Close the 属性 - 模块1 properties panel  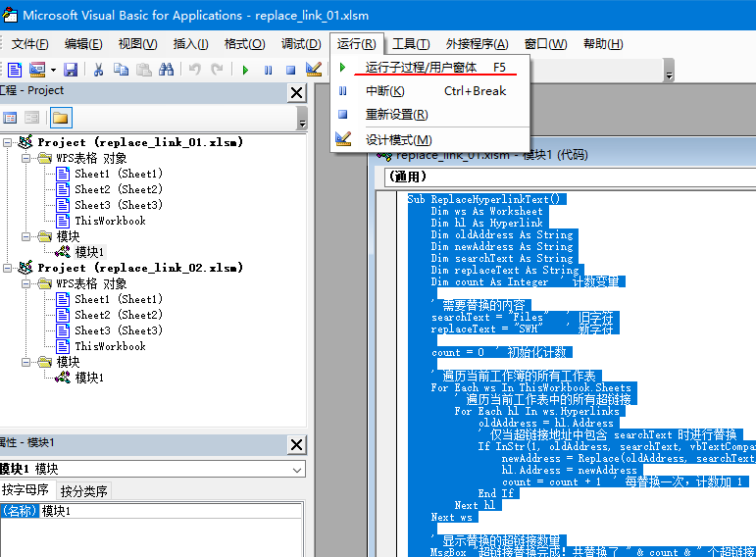click(297, 444)
